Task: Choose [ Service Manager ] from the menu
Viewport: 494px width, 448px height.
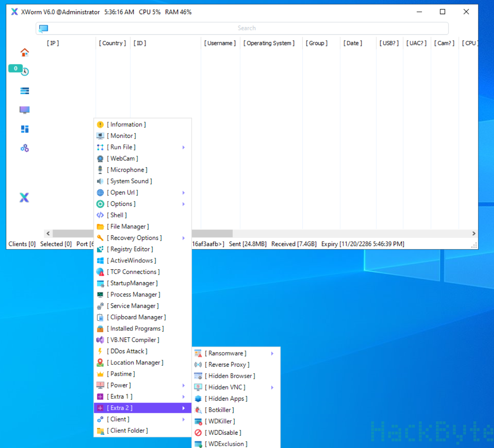Action: 142,306
